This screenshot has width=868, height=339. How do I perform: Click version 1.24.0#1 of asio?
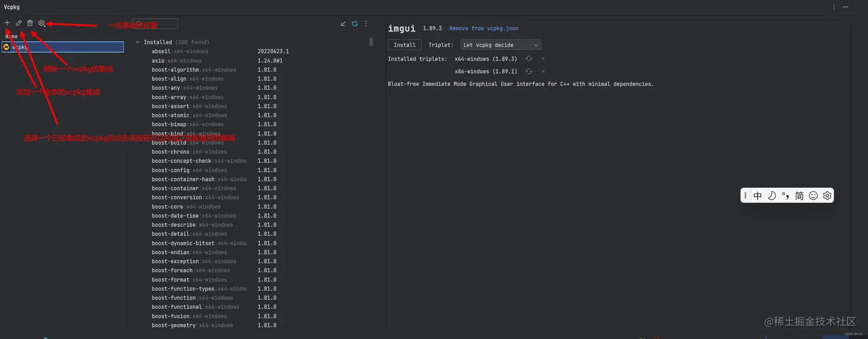[270, 60]
